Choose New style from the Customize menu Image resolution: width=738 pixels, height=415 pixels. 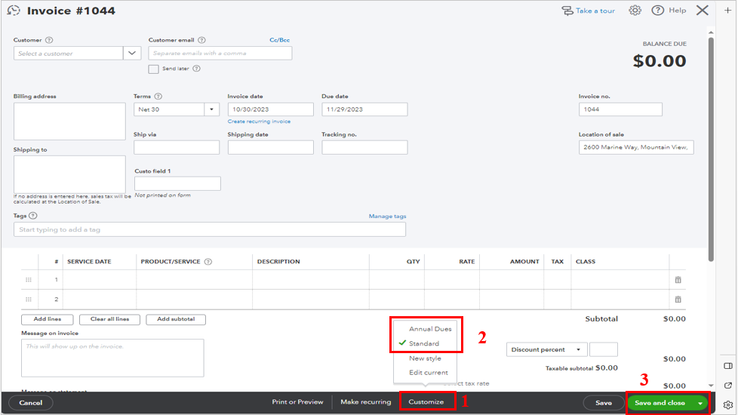pyautogui.click(x=425, y=358)
